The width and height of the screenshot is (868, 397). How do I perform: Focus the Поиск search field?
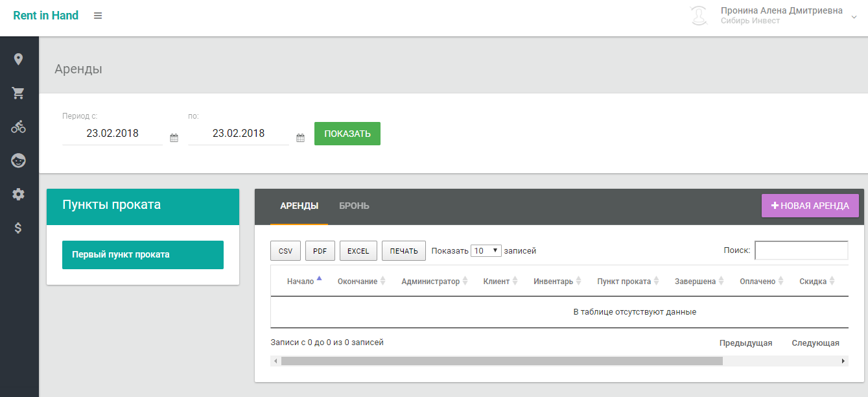click(801, 250)
